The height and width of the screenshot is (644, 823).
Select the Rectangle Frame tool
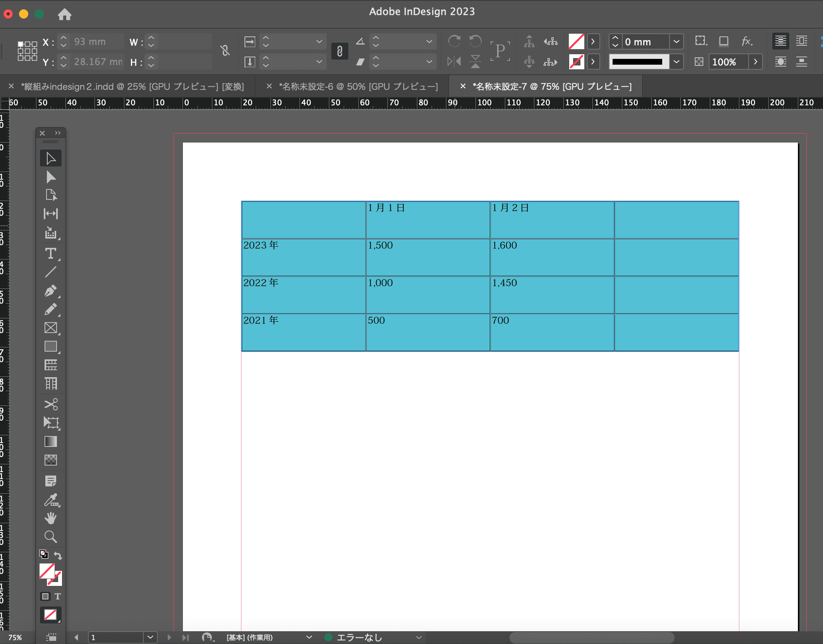pos(51,328)
